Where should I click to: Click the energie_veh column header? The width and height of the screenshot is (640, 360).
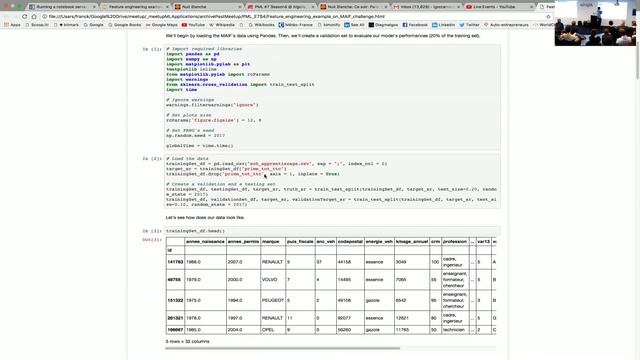click(379, 242)
